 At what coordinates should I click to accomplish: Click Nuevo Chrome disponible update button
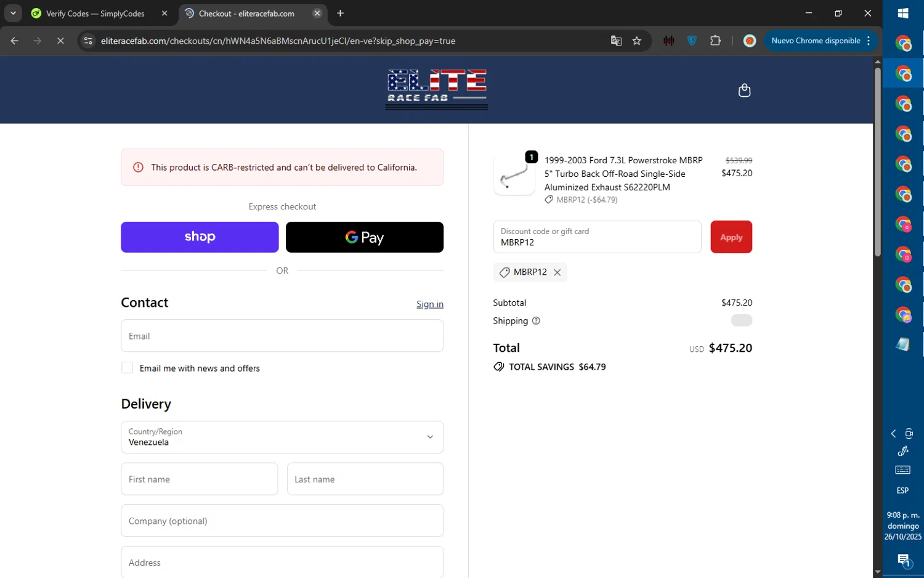[816, 41]
